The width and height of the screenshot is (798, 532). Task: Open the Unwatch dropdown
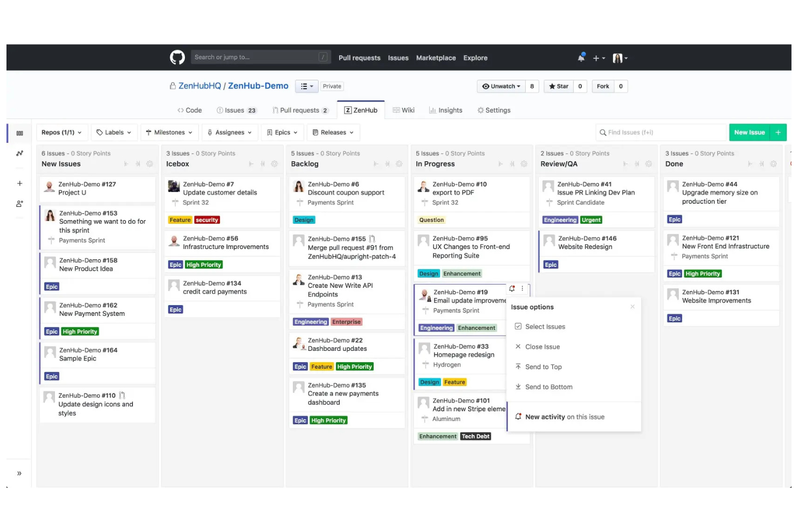click(x=500, y=86)
